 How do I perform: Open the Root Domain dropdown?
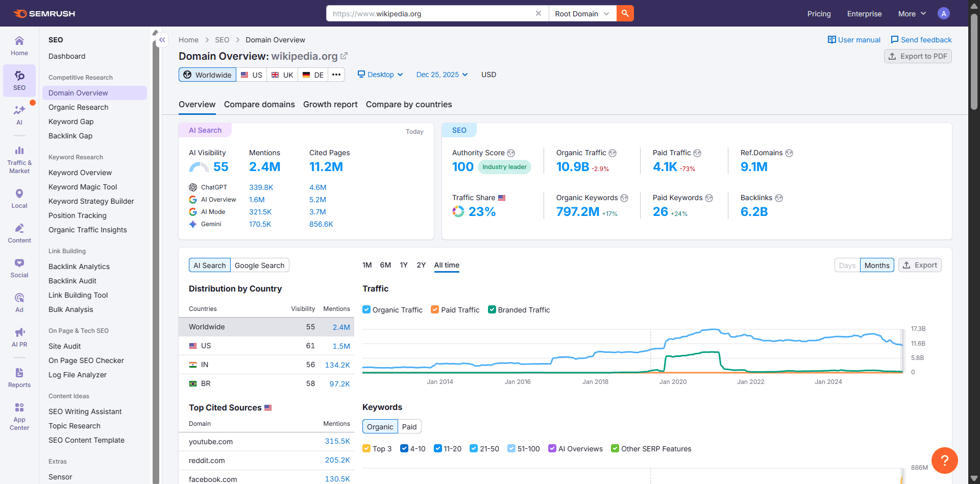tap(581, 14)
